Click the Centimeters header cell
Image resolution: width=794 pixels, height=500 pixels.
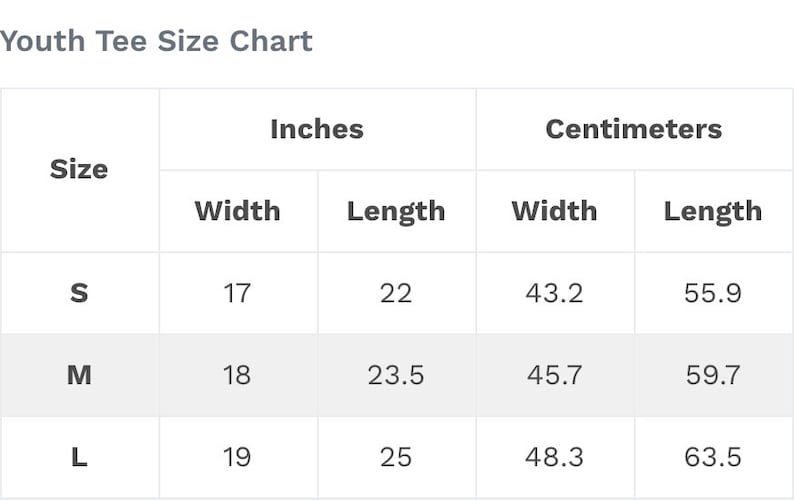pos(634,129)
